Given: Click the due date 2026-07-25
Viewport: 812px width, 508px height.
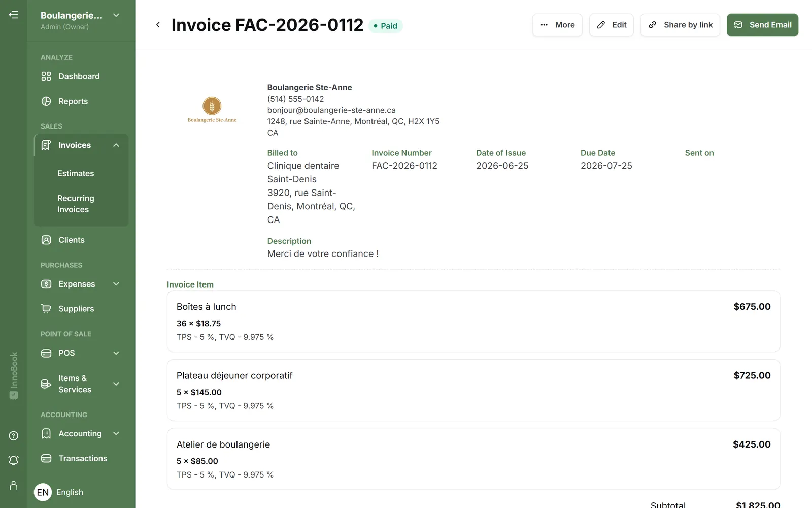Looking at the screenshot, I should [x=606, y=166].
